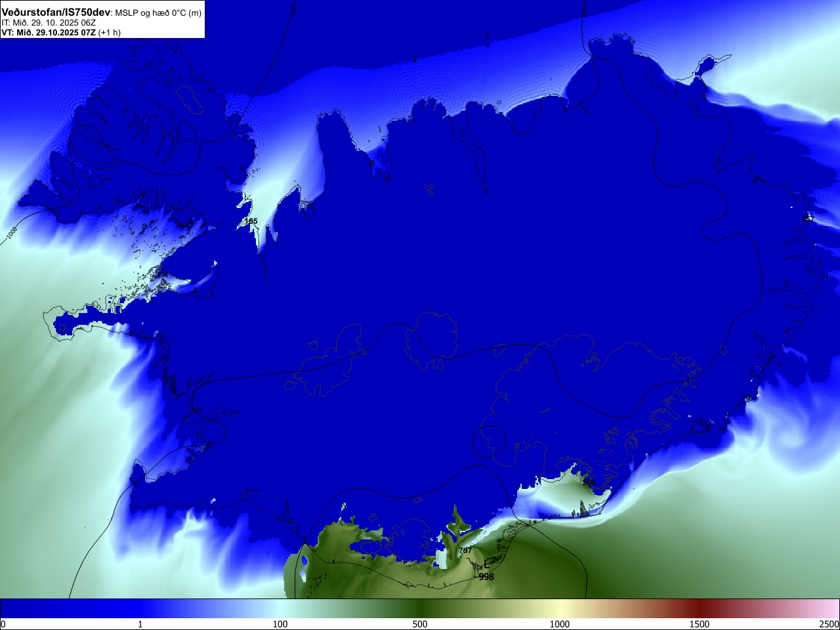Click the "568" height label on the map
The image size is (840, 630).
point(589,482)
